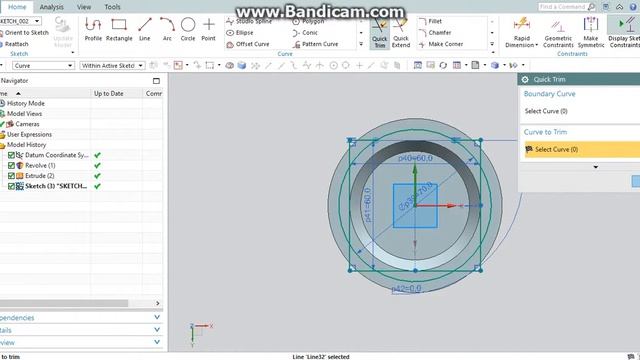The width and height of the screenshot is (640, 360).
Task: Select the Make Corner tool
Action: (x=441, y=44)
